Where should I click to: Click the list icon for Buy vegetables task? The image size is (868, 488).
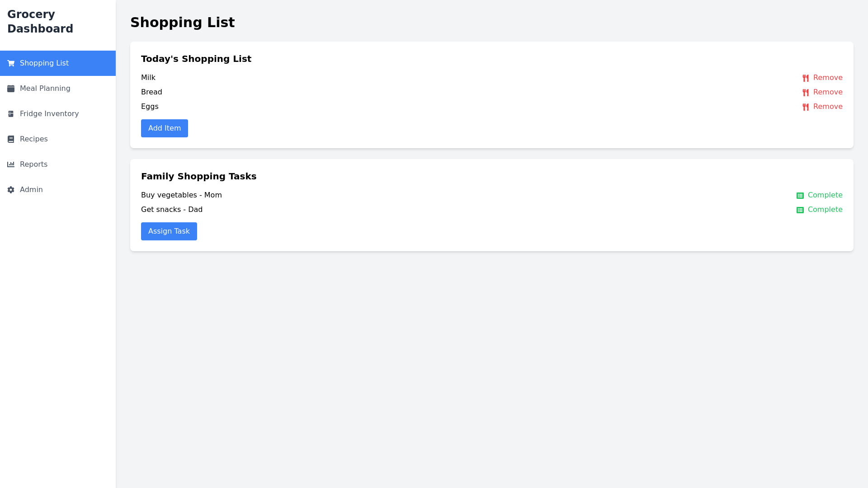[800, 196]
